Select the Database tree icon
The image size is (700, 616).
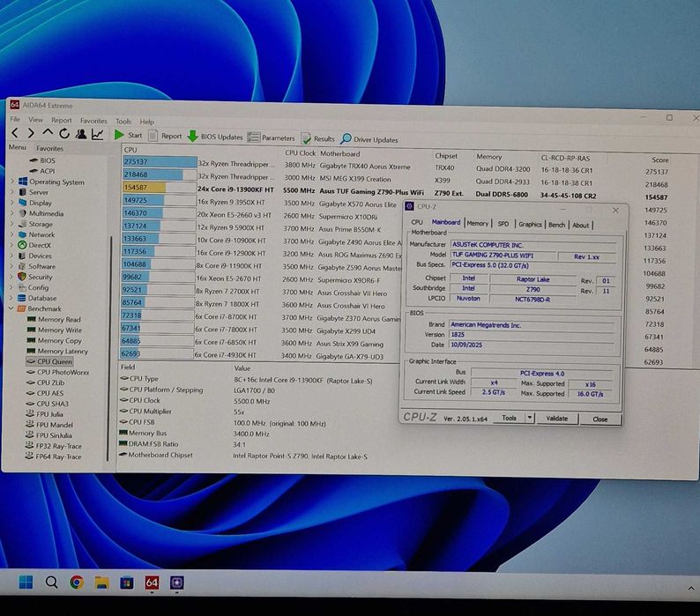pyautogui.click(x=21, y=298)
